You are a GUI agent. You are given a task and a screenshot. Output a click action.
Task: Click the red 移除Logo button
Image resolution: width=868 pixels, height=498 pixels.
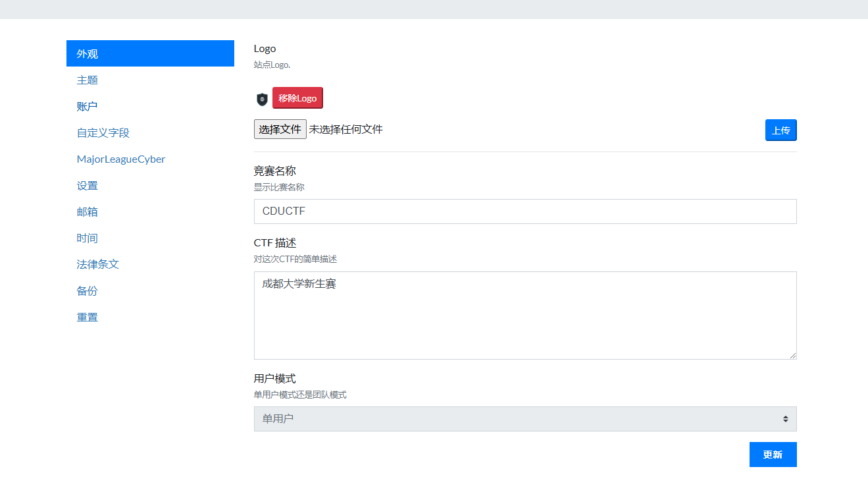[x=297, y=98]
